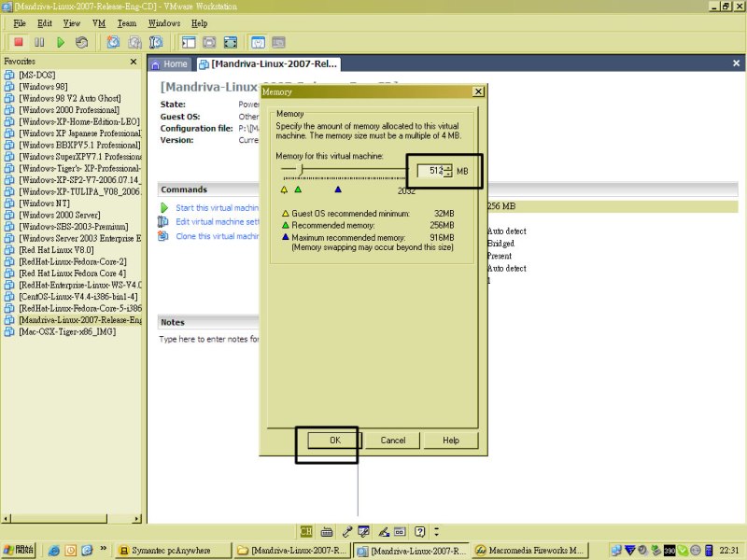Select the Summary view toolbar icon
This screenshot has width=747, height=560.
coord(258,42)
